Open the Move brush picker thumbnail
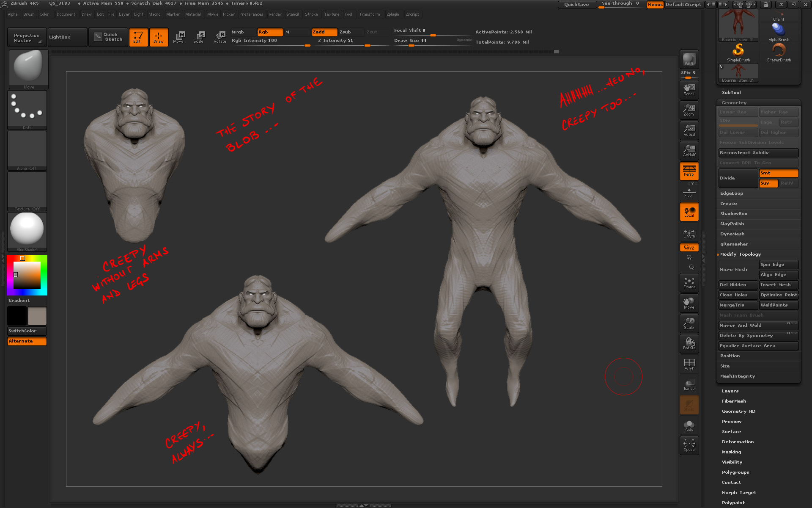 coord(28,69)
